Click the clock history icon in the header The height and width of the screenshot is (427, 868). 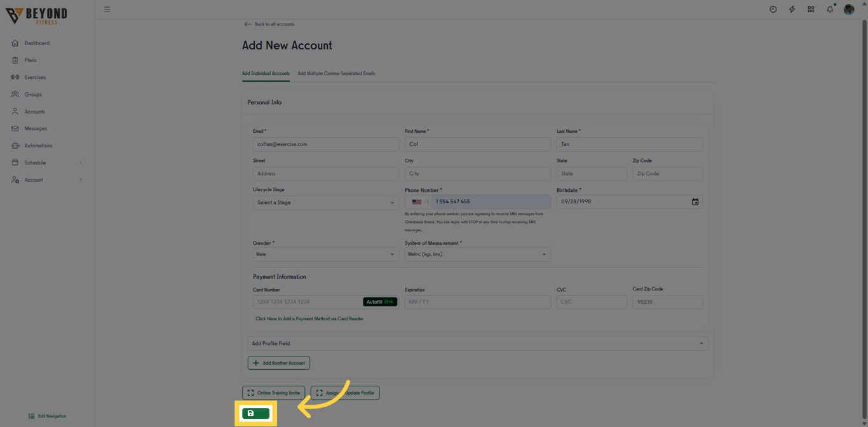click(x=772, y=9)
